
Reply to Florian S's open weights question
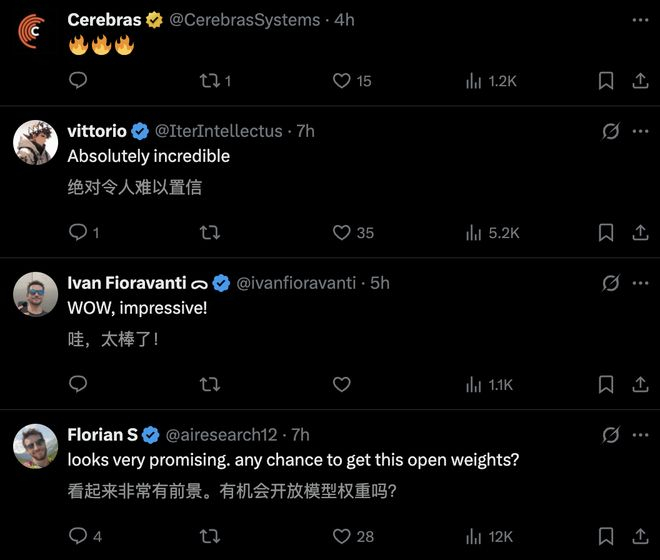point(77,536)
